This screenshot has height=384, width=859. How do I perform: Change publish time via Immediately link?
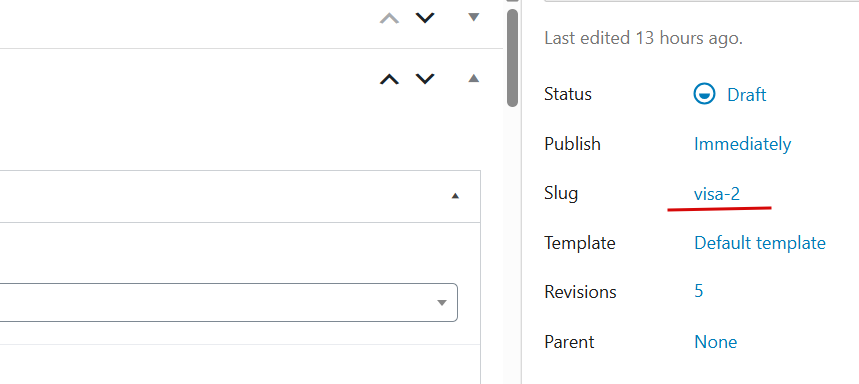[742, 144]
